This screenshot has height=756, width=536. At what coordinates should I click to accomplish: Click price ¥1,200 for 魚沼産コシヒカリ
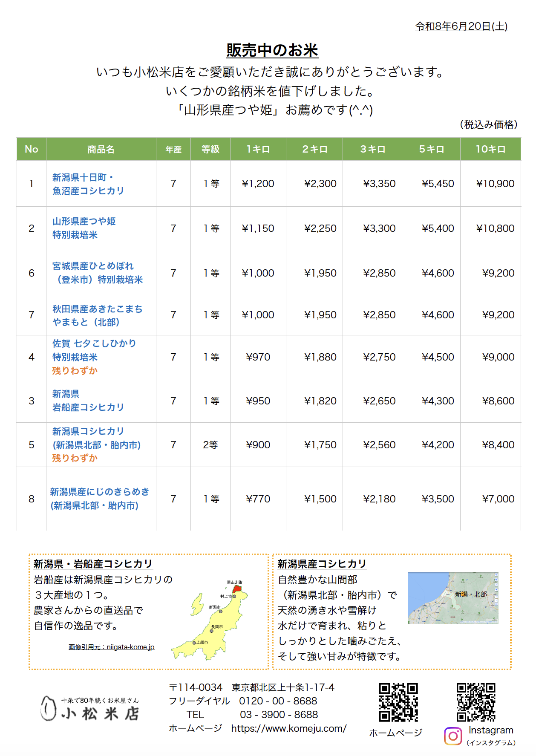pyautogui.click(x=258, y=184)
